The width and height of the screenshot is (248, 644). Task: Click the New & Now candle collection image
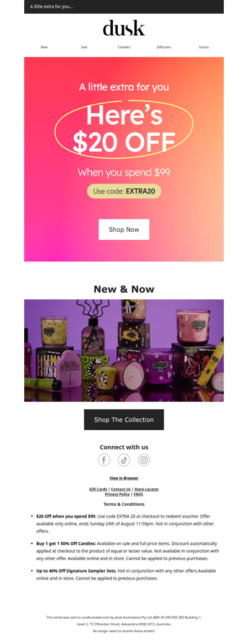coord(124,350)
